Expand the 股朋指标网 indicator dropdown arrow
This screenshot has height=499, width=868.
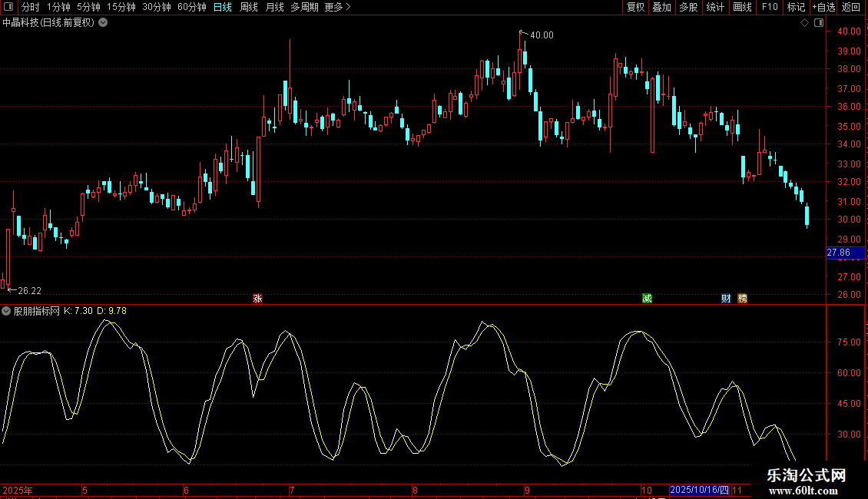pos(6,311)
